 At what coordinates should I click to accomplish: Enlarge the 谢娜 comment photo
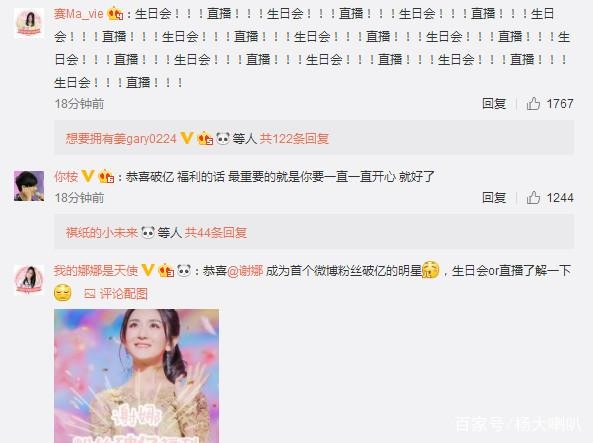click(x=136, y=376)
